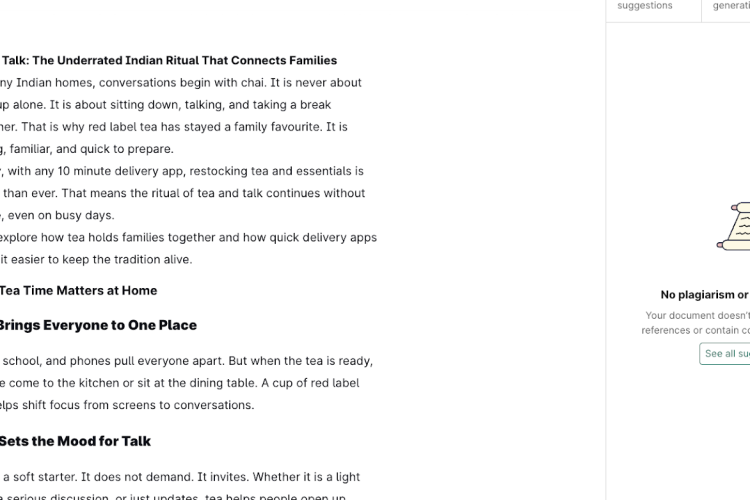Click the line 'shift focus from screens to conversations'
750x500 pixels.
coord(127,405)
